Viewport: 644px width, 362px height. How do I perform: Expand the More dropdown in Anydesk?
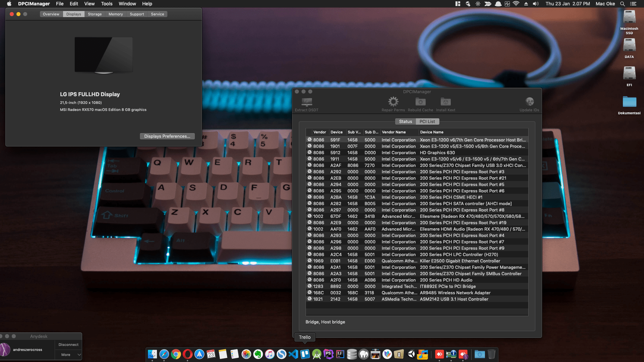(x=68, y=355)
